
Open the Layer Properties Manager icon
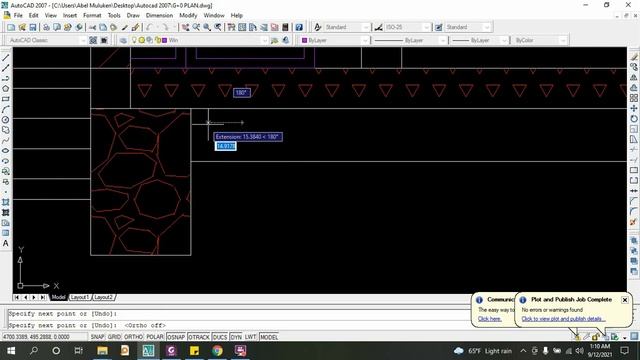(x=123, y=40)
